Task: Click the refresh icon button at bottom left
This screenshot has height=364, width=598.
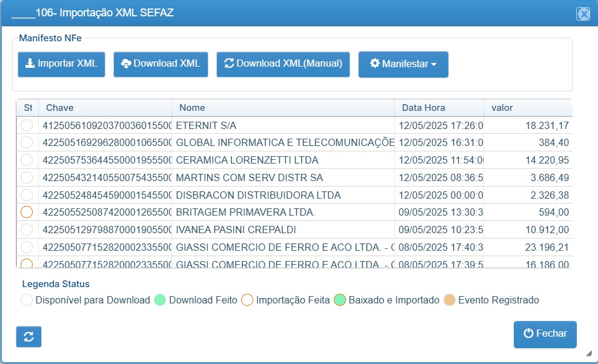Action: click(28, 337)
